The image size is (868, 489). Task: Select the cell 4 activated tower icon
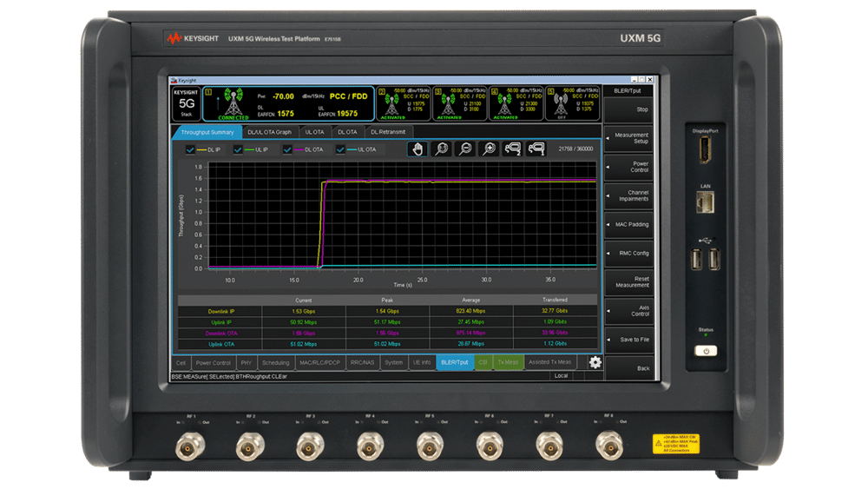point(505,102)
